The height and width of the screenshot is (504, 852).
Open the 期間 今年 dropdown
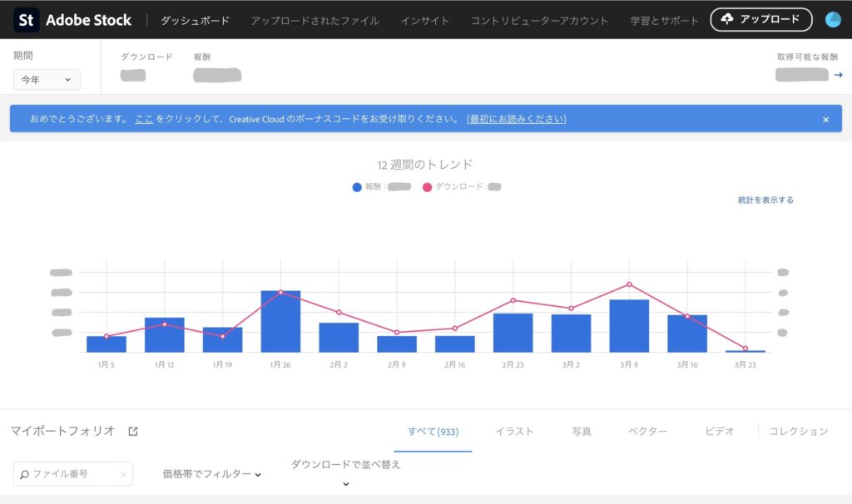pos(47,80)
